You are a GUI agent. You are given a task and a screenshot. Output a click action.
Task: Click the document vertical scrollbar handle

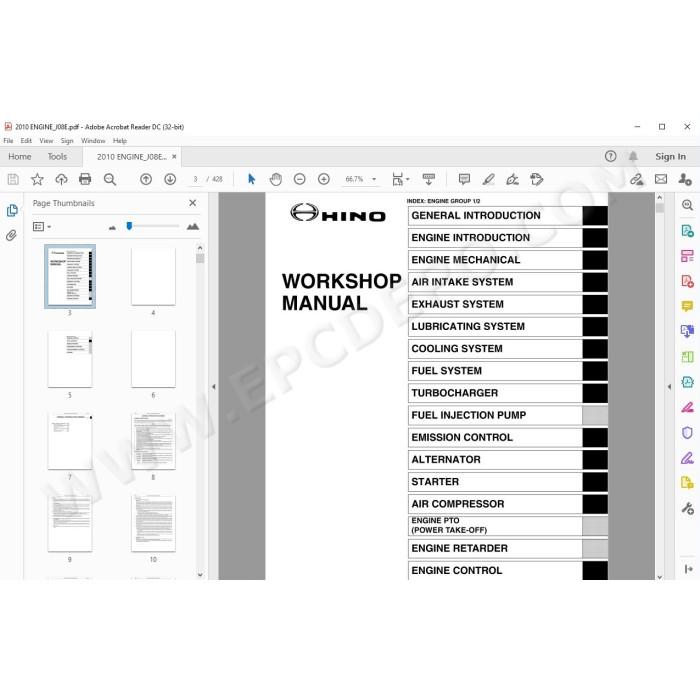pos(660,208)
